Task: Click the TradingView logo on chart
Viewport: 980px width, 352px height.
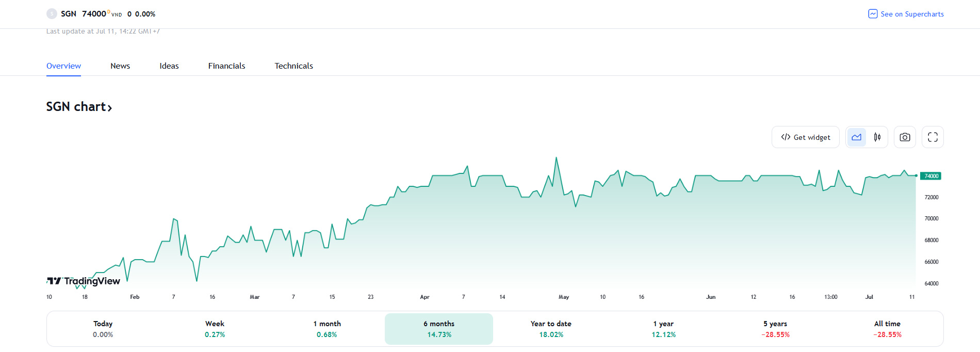Action: (x=84, y=281)
